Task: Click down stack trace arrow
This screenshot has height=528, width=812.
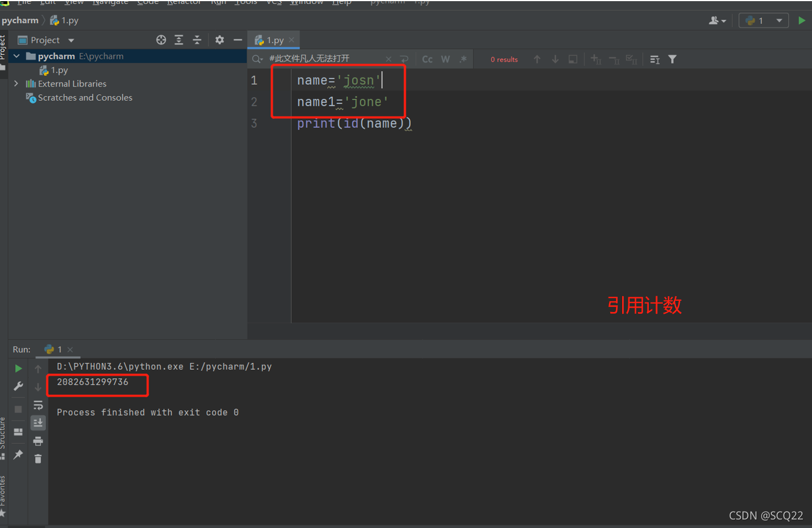Action: click(38, 387)
